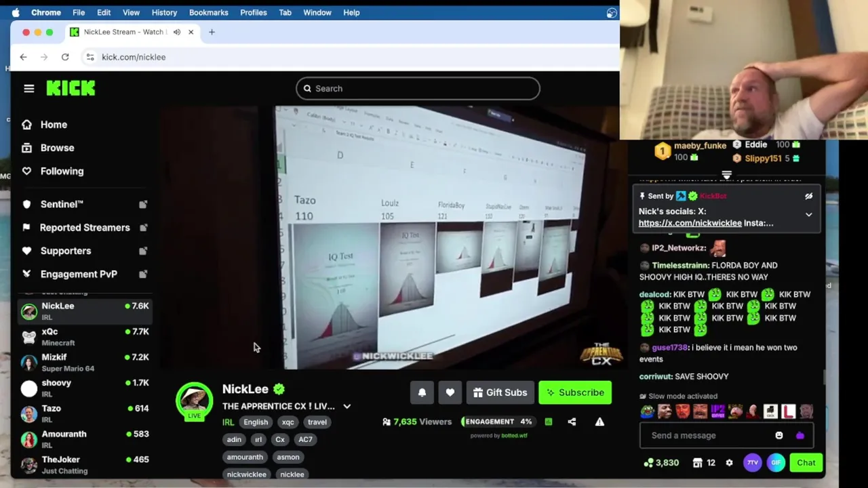Click the purple gift icon in chat input
This screenshot has width=868, height=488.
800,435
